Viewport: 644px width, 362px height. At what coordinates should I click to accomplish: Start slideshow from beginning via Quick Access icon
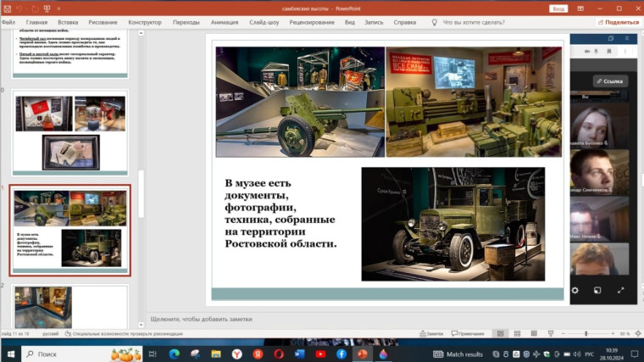click(47, 8)
